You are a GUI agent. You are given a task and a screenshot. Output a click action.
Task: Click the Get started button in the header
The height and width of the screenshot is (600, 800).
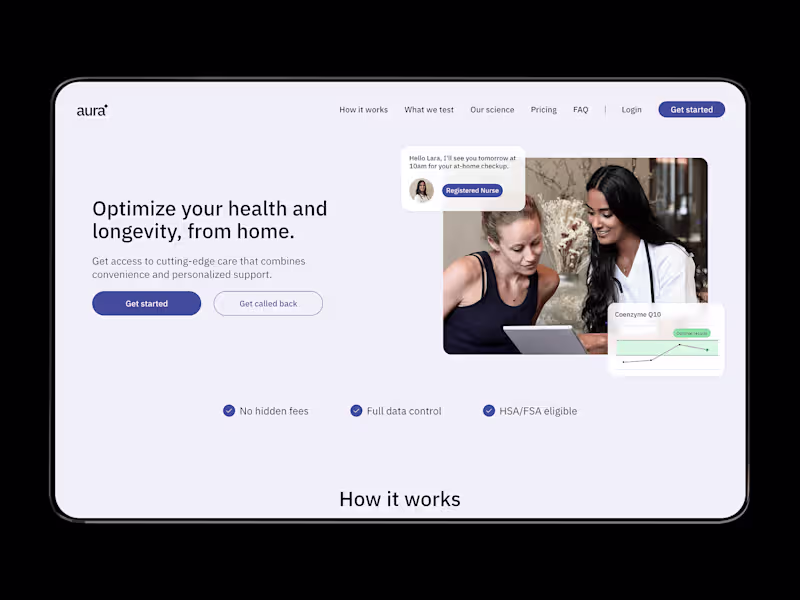point(691,110)
